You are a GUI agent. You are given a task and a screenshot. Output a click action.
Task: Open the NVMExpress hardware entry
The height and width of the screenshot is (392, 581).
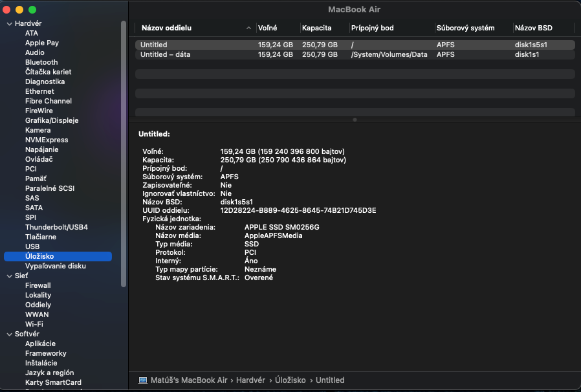[47, 140]
